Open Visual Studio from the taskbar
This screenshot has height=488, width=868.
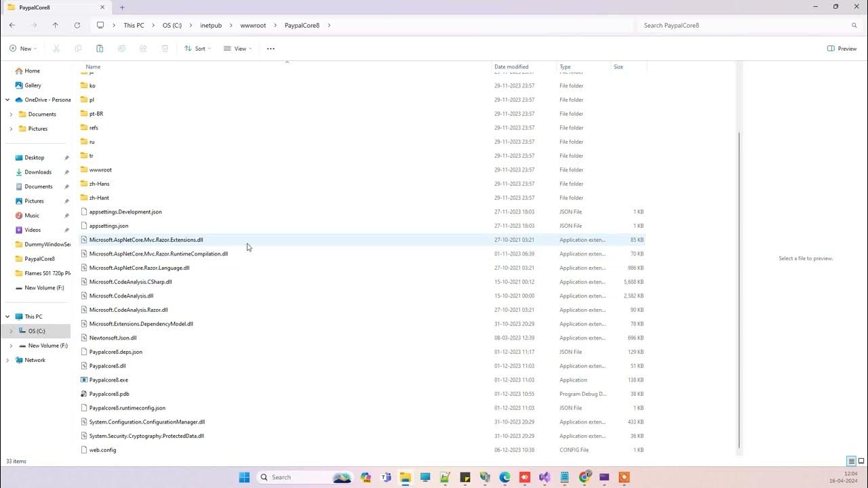pyautogui.click(x=545, y=477)
